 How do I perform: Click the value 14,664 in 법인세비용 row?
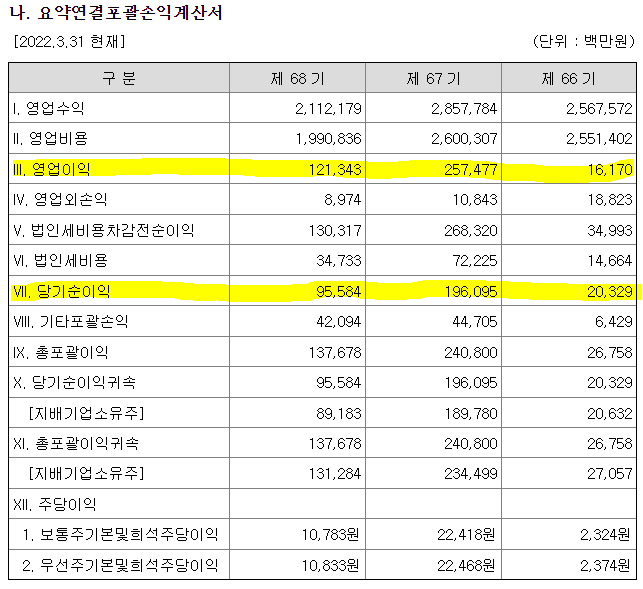(x=610, y=261)
